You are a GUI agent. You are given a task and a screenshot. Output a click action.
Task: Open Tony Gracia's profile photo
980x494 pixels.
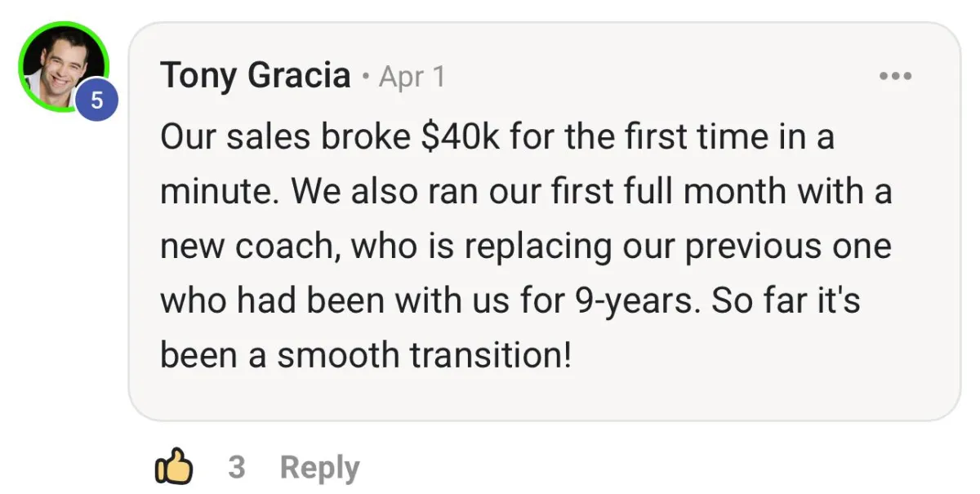(63, 66)
